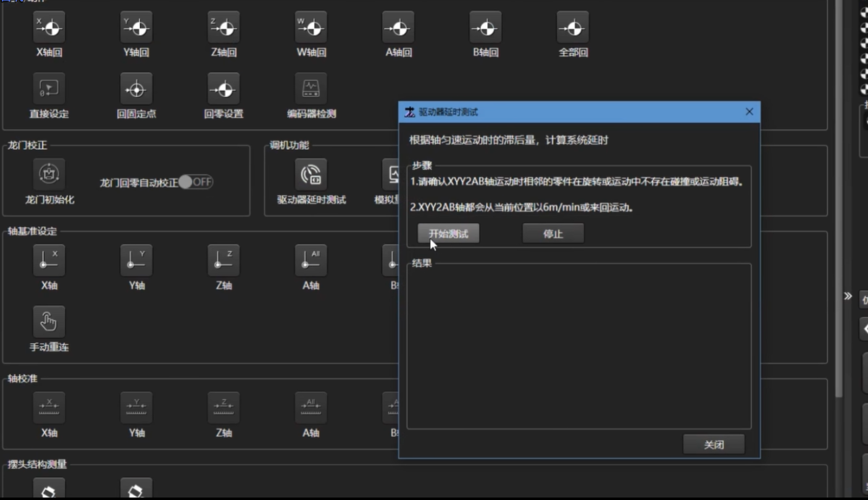
Task: Click 手动重连 manual reconnect icon
Action: point(49,322)
